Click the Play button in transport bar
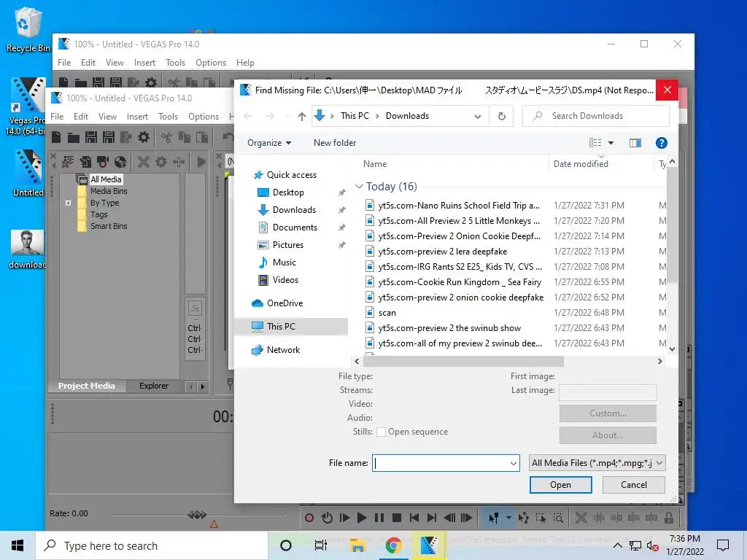747x560 pixels. (x=362, y=518)
